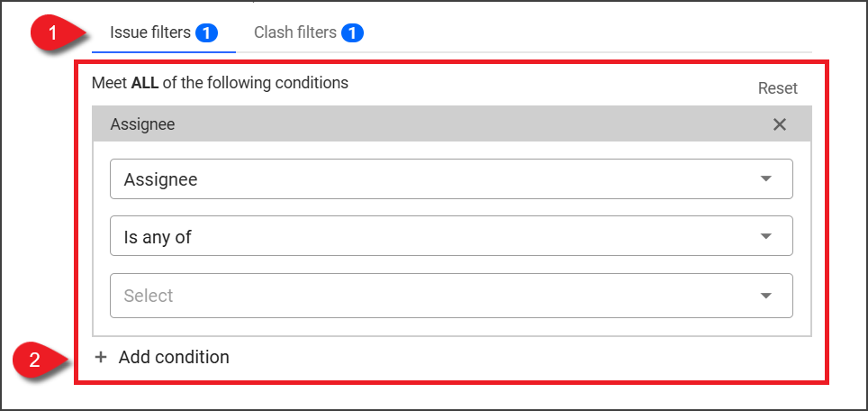Click the blue count badge on Issue filters
Screen dimensions: 868x411
pos(205,33)
